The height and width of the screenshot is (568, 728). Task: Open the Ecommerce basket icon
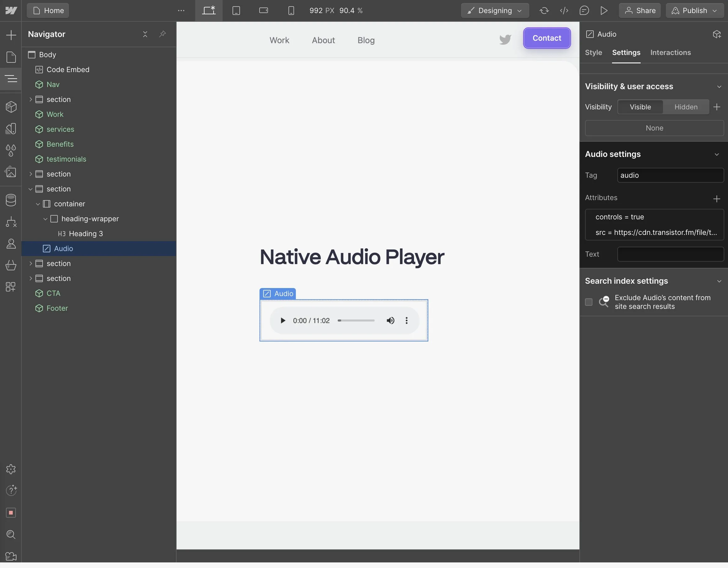pyautogui.click(x=11, y=265)
